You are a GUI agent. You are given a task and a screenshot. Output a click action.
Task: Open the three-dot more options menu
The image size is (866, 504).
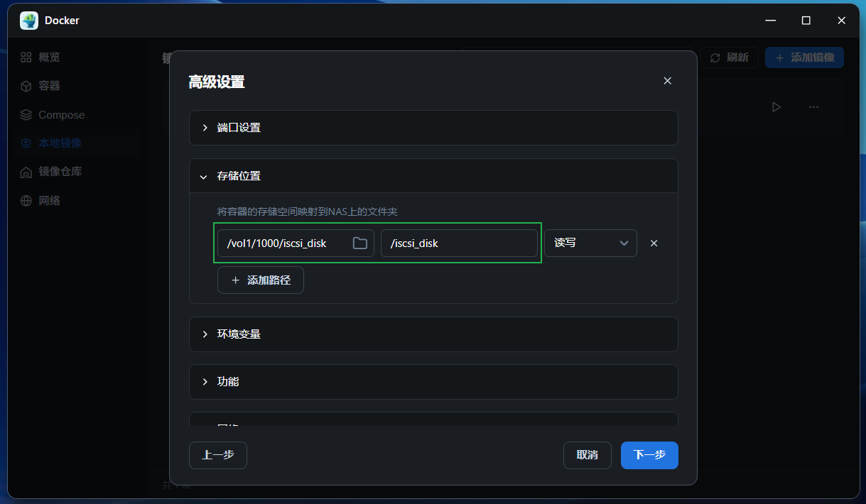coord(814,107)
